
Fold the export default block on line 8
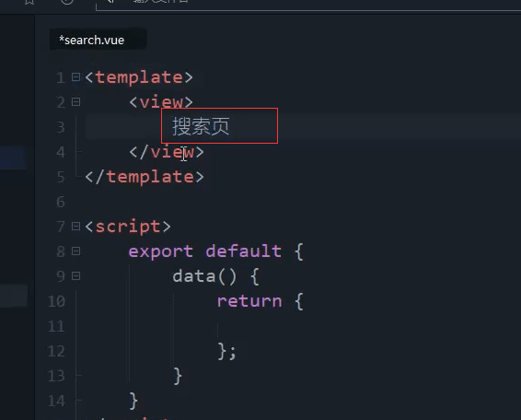tap(75, 251)
